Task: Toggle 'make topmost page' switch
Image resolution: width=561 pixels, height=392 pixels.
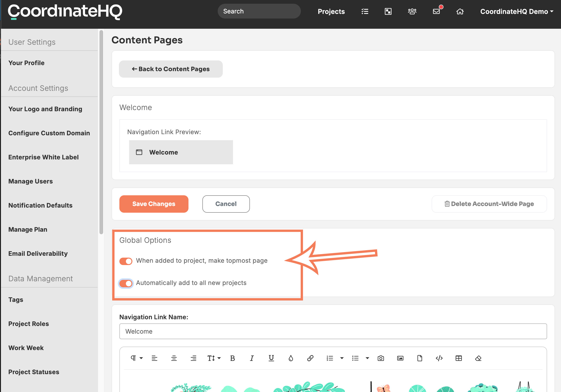Action: pyautogui.click(x=126, y=261)
